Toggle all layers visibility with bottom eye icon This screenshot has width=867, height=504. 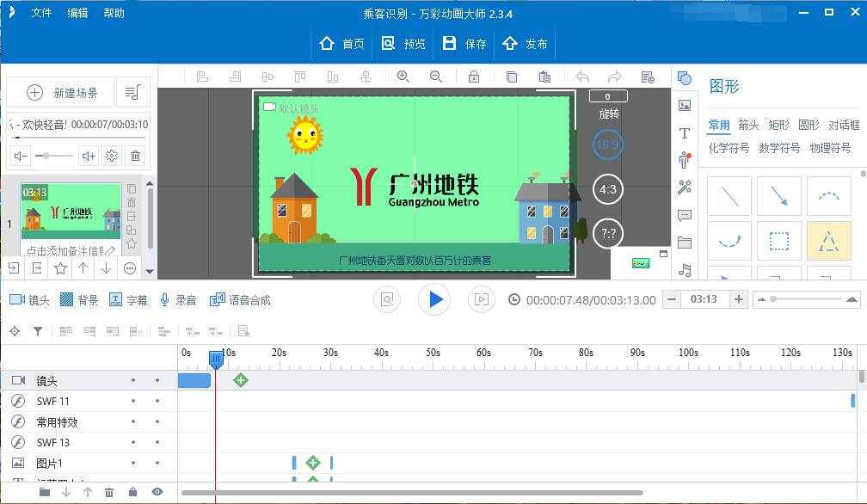click(157, 492)
